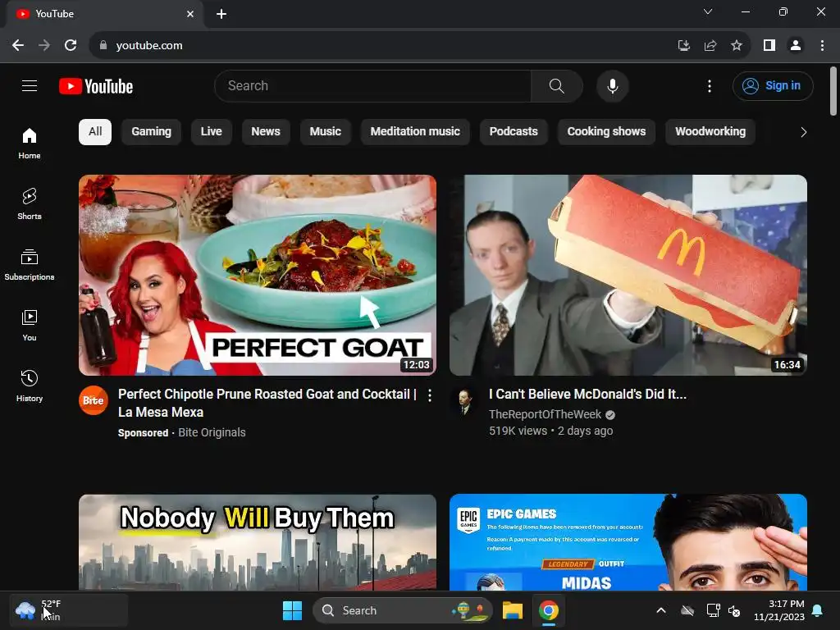Open YouTube settings three-dot menu
Viewport: 840px width, 630px height.
tap(710, 85)
